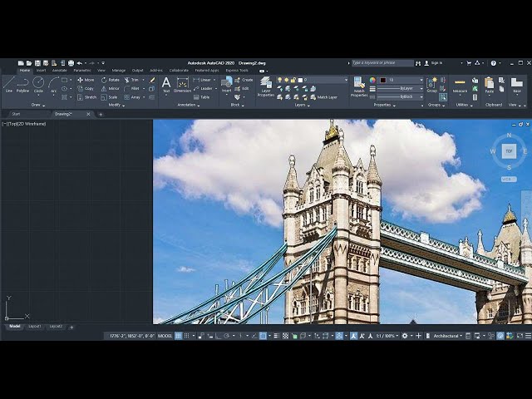Screen dimensions: 532x399
Task: Toggle layer lock padlock icon
Action: click(x=293, y=80)
